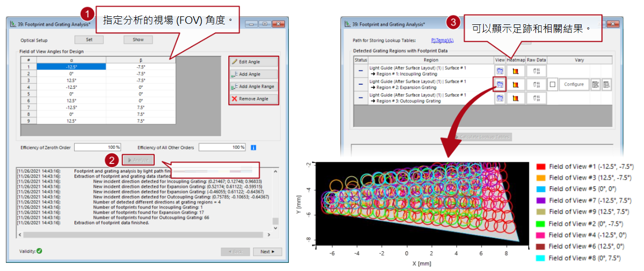This screenshot has height=271, width=644.
Task: Click olive swatch for Field of View #9
Action: click(540, 212)
